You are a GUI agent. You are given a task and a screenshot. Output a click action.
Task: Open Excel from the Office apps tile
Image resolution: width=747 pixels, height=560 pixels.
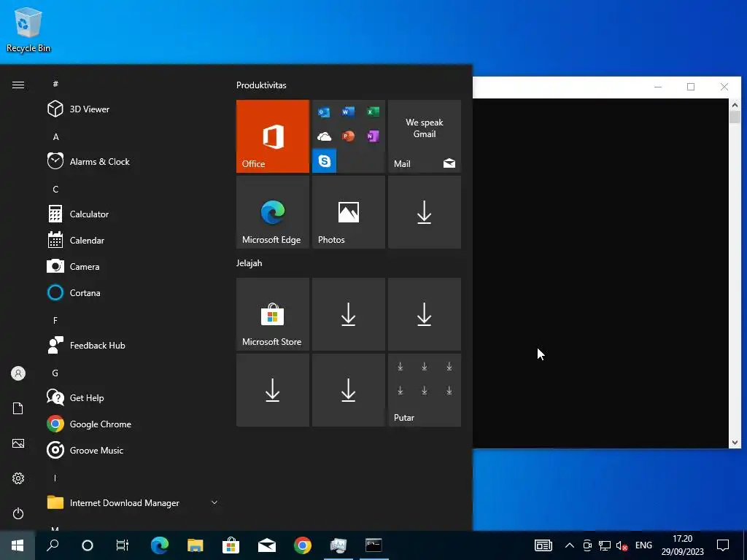pos(373,112)
